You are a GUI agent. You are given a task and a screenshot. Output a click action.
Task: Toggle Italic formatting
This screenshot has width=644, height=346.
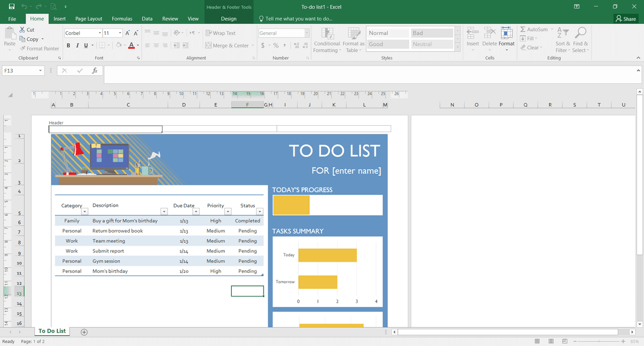tap(77, 46)
